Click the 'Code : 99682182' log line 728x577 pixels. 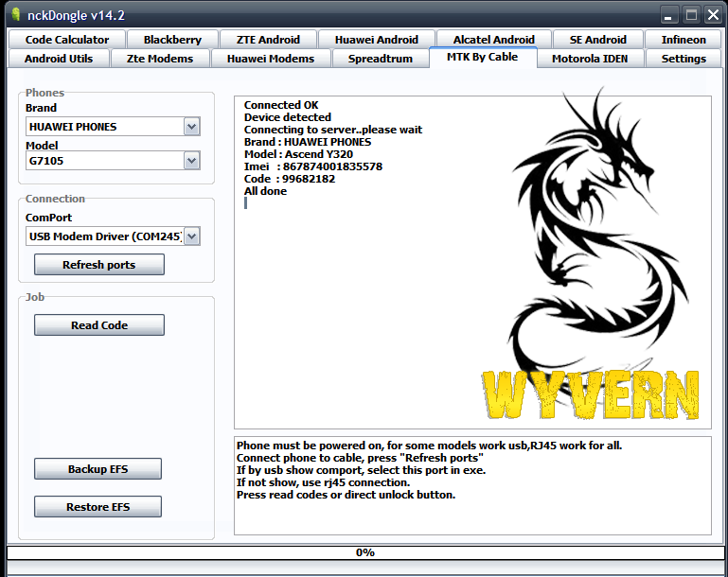pos(290,179)
